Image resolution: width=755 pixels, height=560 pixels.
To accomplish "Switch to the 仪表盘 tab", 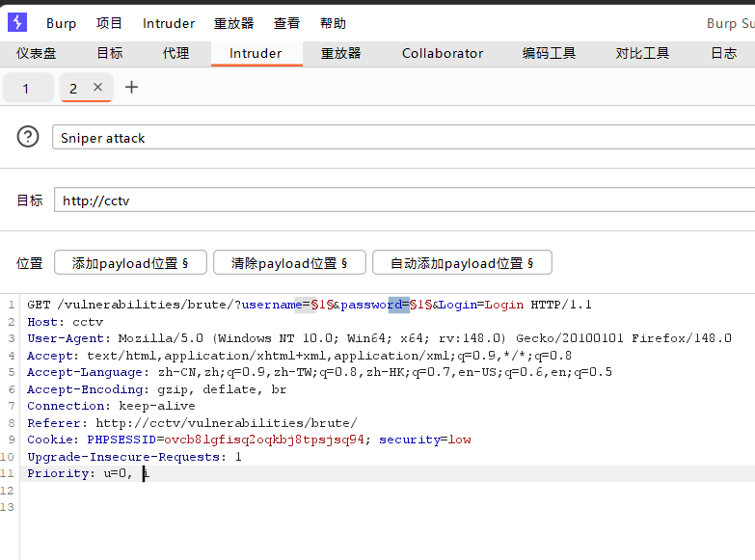I will click(36, 53).
